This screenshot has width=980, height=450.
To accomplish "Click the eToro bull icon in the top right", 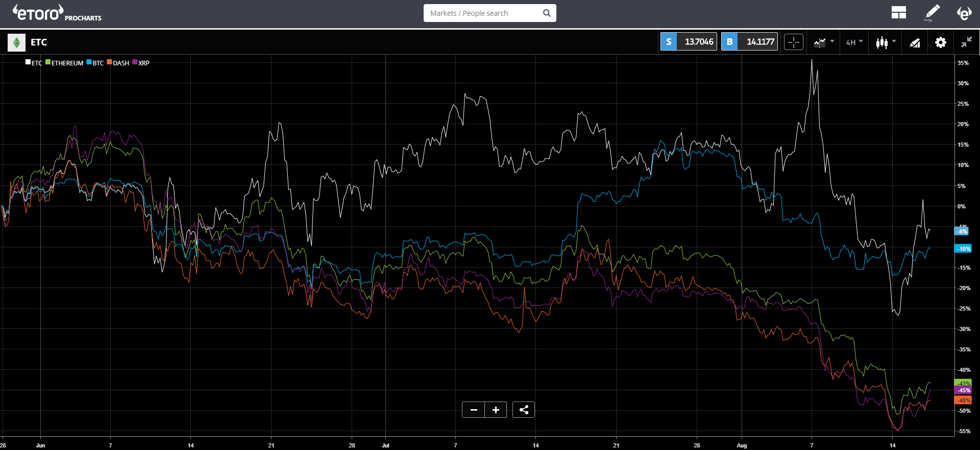I will 964,13.
